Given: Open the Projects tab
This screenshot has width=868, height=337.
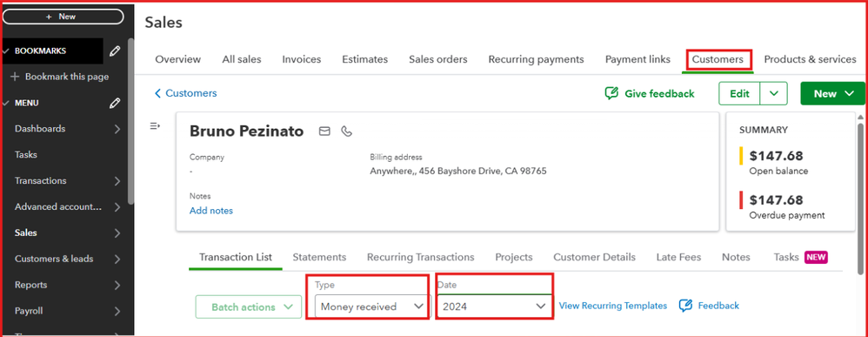Looking at the screenshot, I should pyautogui.click(x=514, y=257).
